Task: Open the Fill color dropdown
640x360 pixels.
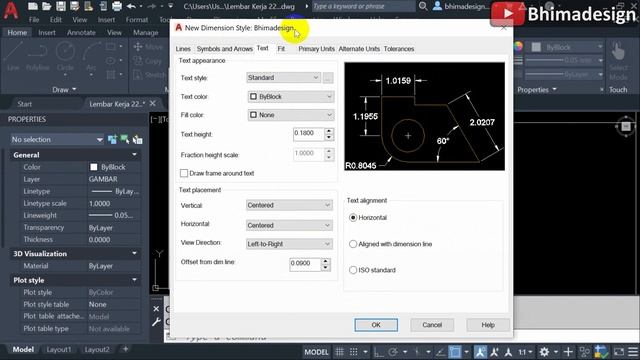Action: click(x=291, y=115)
